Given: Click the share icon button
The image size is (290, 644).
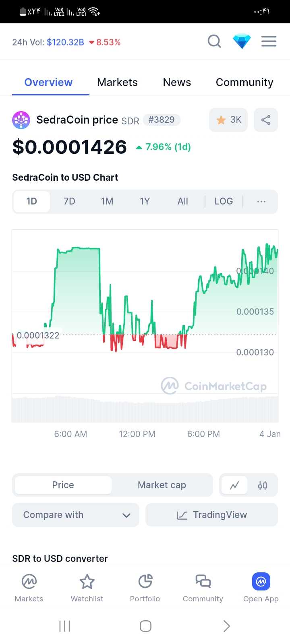Looking at the screenshot, I should [x=266, y=120].
